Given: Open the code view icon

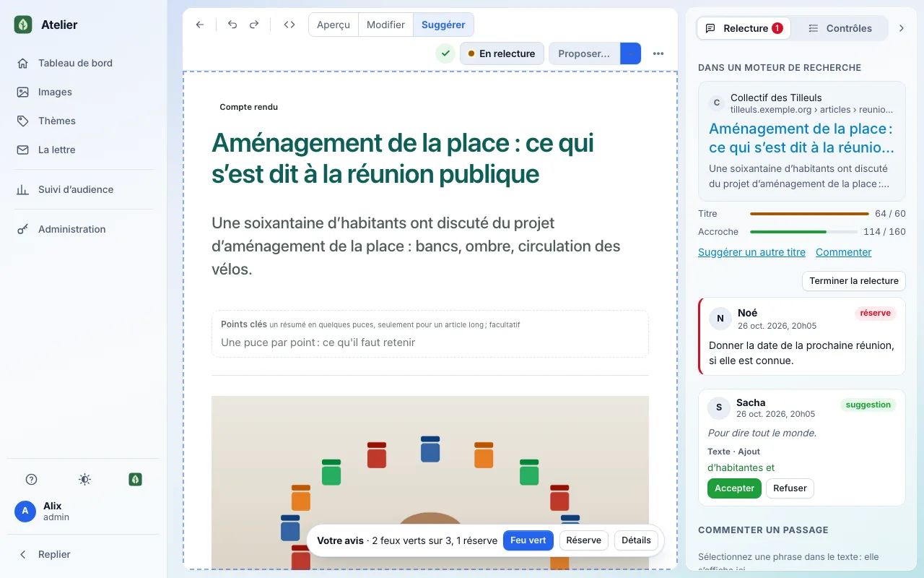Looking at the screenshot, I should pyautogui.click(x=289, y=25).
